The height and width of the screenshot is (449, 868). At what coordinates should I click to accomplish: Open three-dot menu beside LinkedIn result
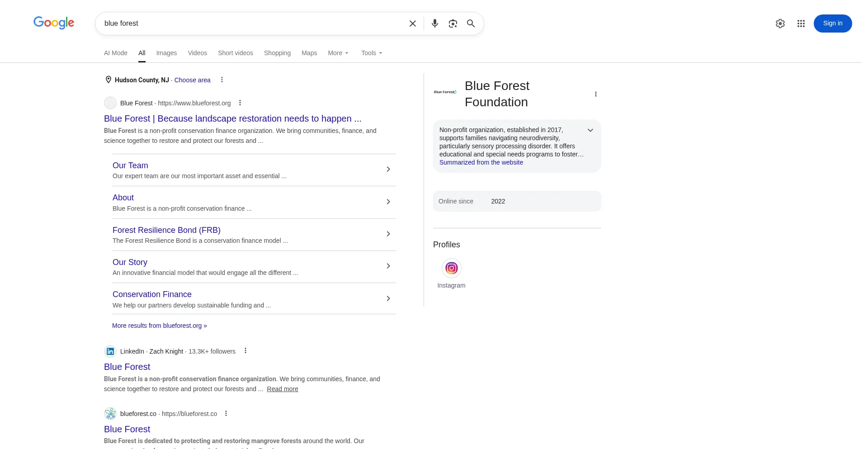(x=245, y=350)
